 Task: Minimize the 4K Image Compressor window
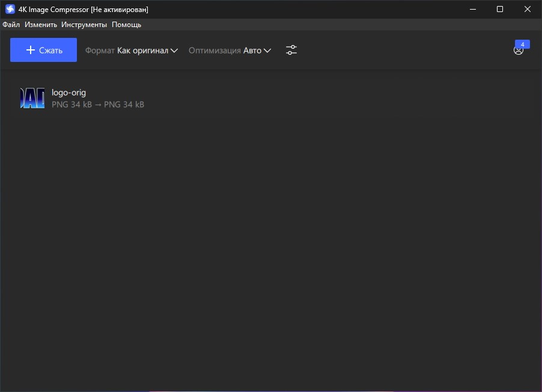click(x=472, y=9)
